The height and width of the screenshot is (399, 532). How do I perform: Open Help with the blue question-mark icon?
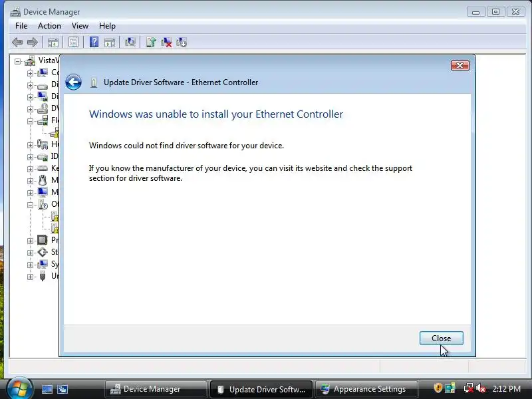[94, 42]
